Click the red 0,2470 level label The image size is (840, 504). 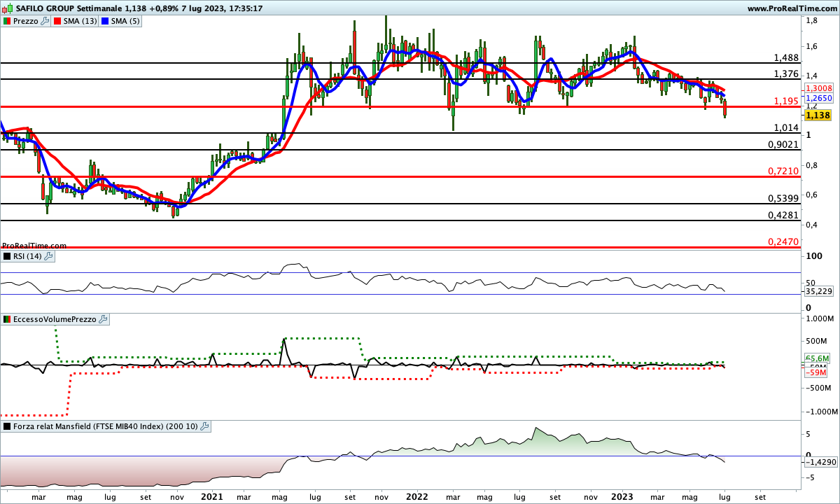[783, 241]
